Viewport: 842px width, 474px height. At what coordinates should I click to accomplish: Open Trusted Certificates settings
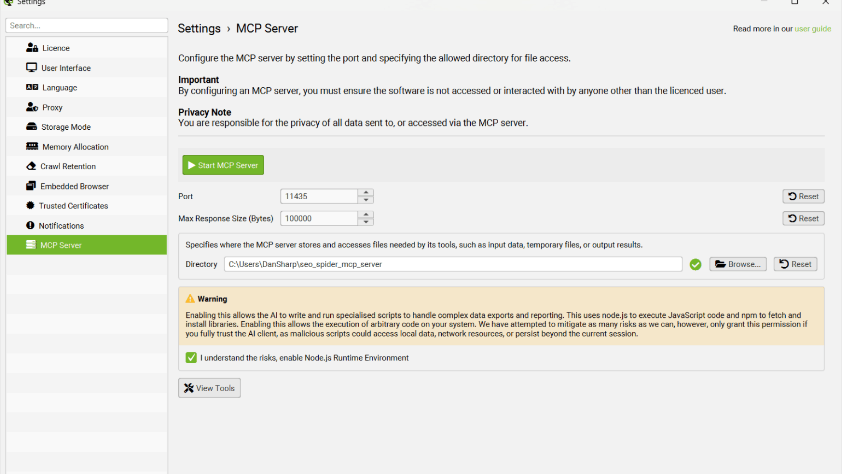pyautogui.click(x=86, y=206)
